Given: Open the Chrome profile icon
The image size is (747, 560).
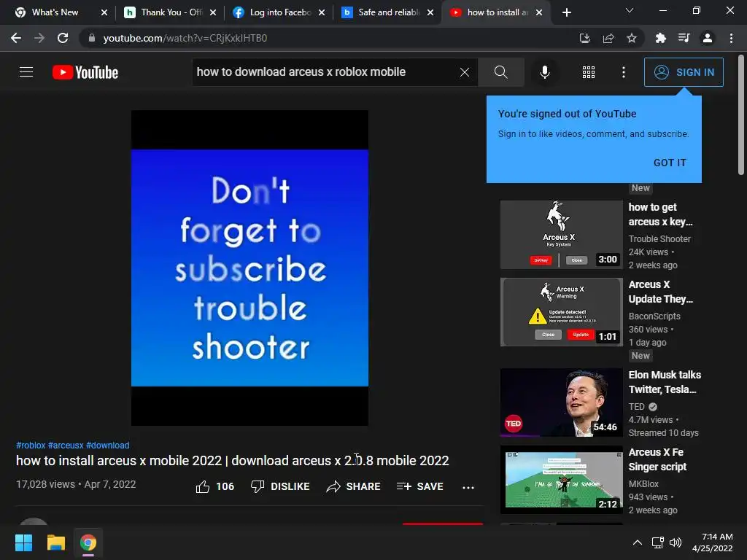Looking at the screenshot, I should (x=708, y=38).
